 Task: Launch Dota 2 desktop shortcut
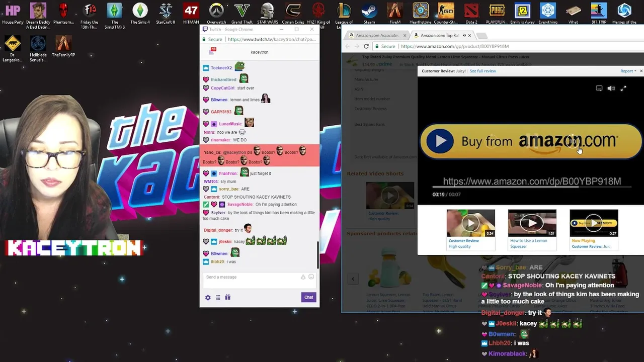(x=471, y=13)
